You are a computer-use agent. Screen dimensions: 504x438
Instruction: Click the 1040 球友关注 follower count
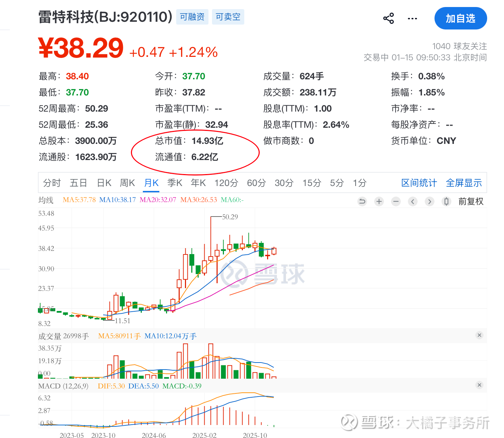click(x=460, y=46)
